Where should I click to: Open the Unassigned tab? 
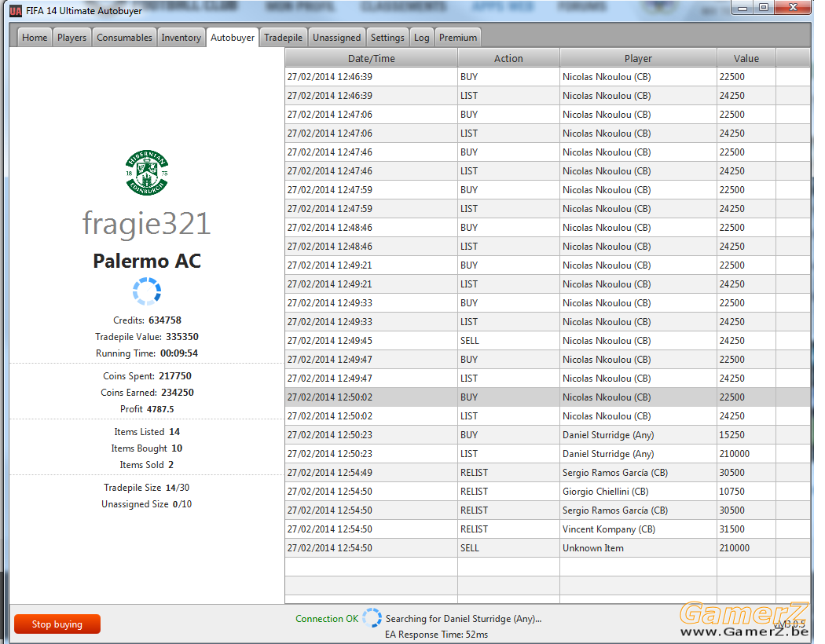point(337,38)
